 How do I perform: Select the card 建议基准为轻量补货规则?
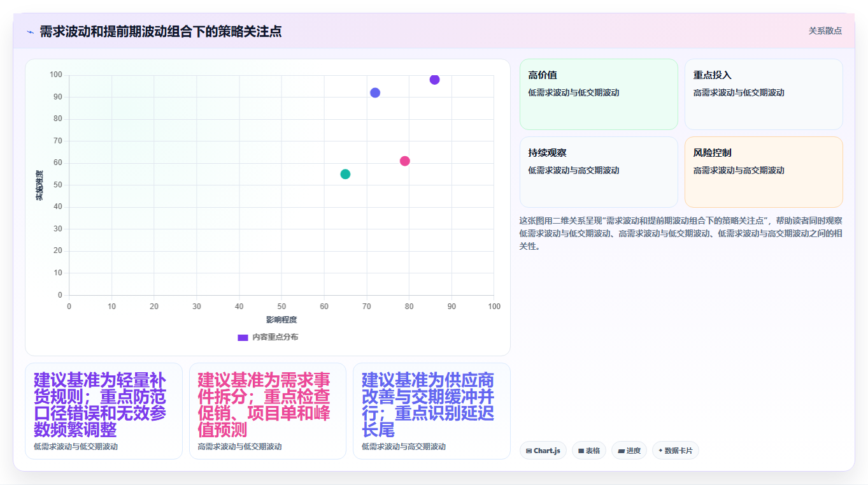tap(104, 411)
